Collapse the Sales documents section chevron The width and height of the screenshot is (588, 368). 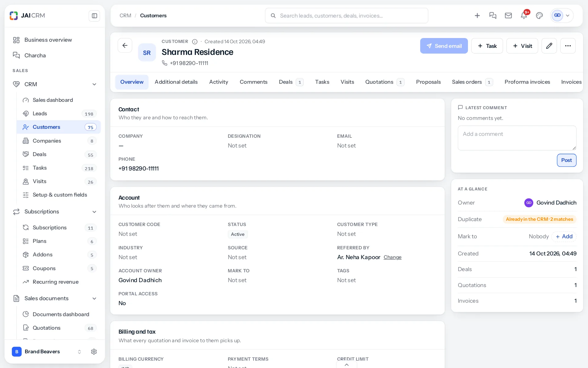[x=94, y=299]
